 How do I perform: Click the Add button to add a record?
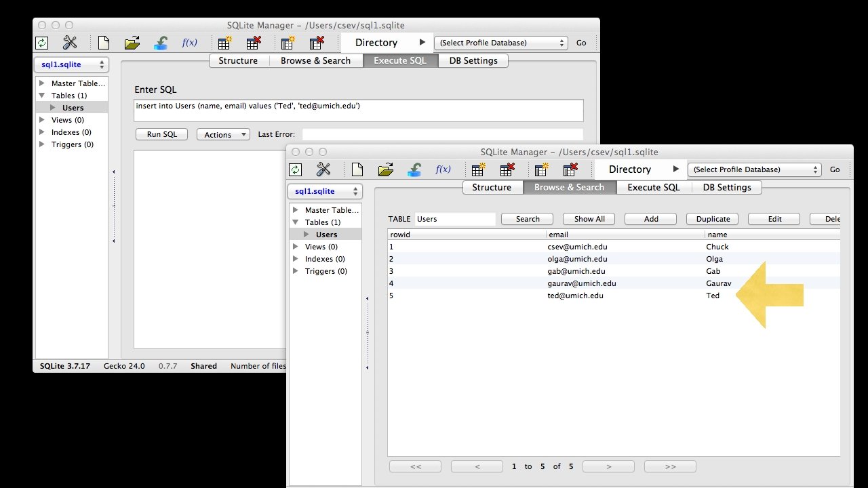pos(651,219)
